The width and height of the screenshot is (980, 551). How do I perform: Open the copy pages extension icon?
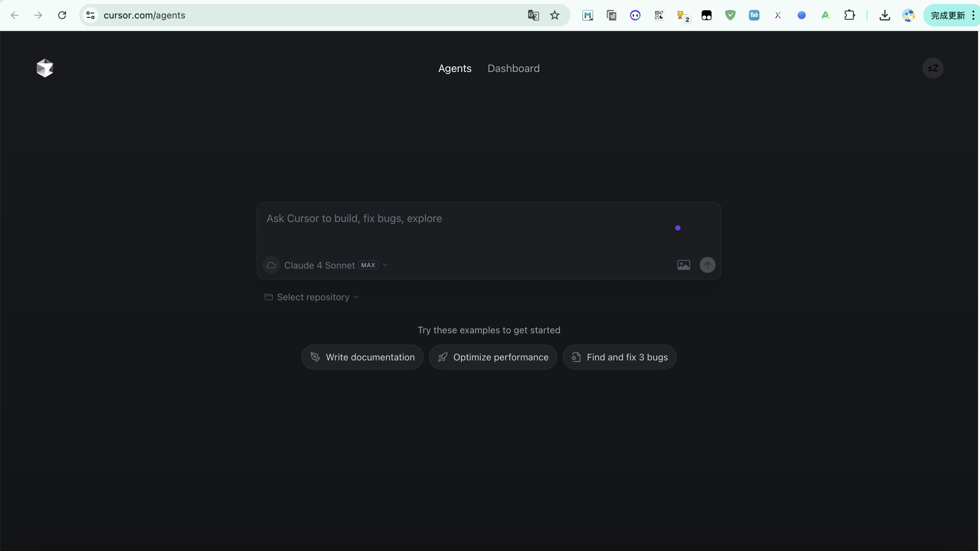coord(612,15)
